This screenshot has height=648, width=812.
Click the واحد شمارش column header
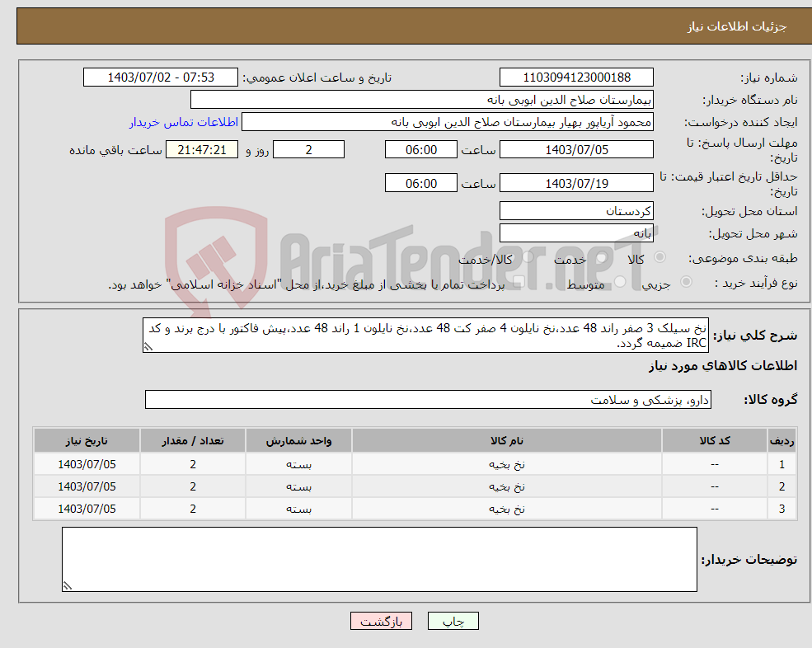(x=298, y=440)
